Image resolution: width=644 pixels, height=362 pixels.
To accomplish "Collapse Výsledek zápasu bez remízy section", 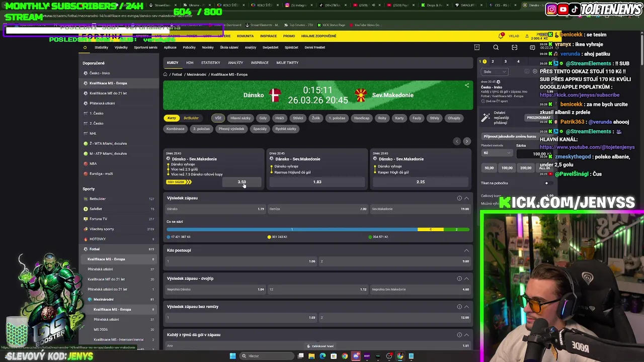I will (466, 307).
